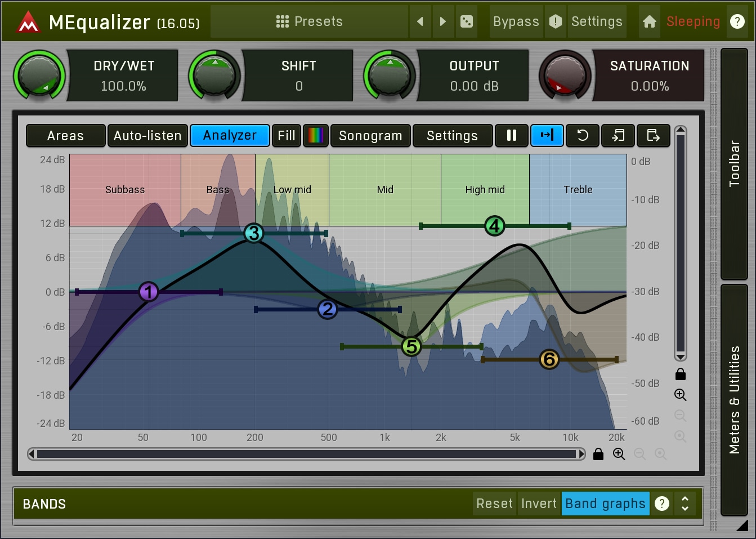
Task: Select band 1 node
Action: (149, 292)
